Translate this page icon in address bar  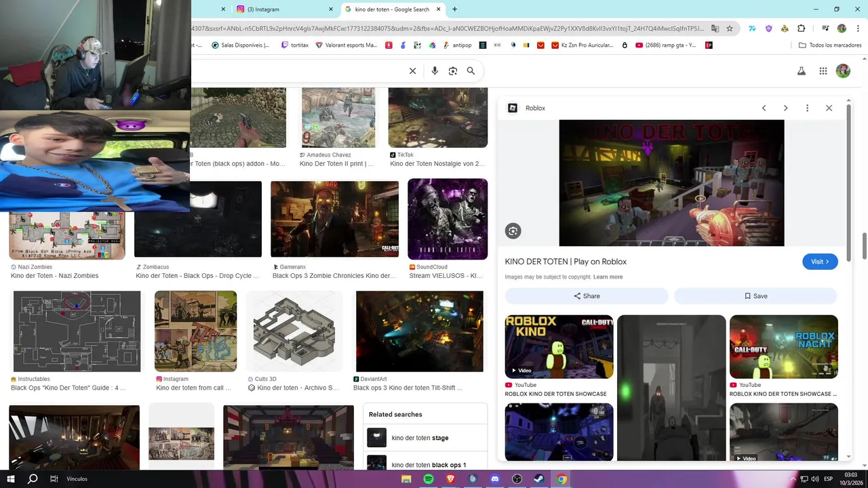714,28
